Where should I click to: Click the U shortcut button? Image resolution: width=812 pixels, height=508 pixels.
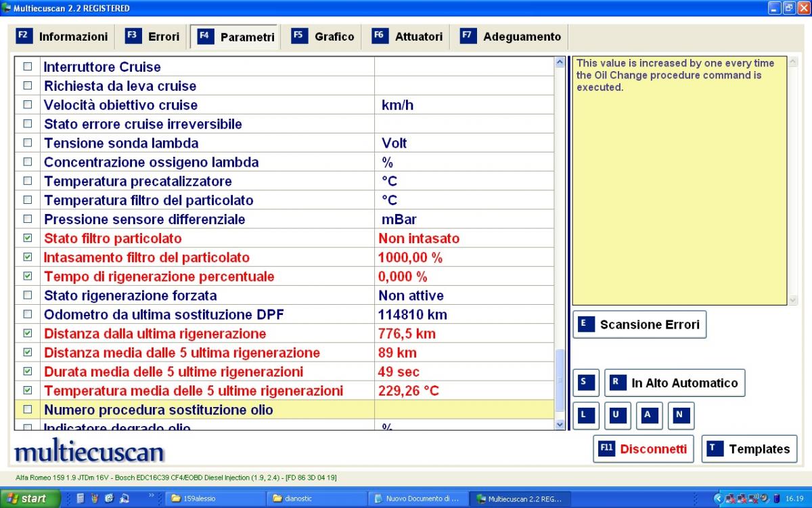(x=617, y=416)
